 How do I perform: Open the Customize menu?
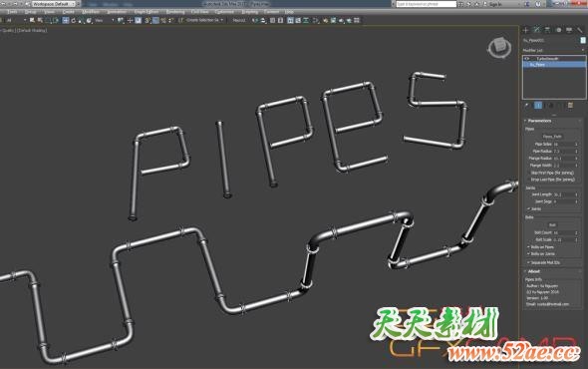224,12
